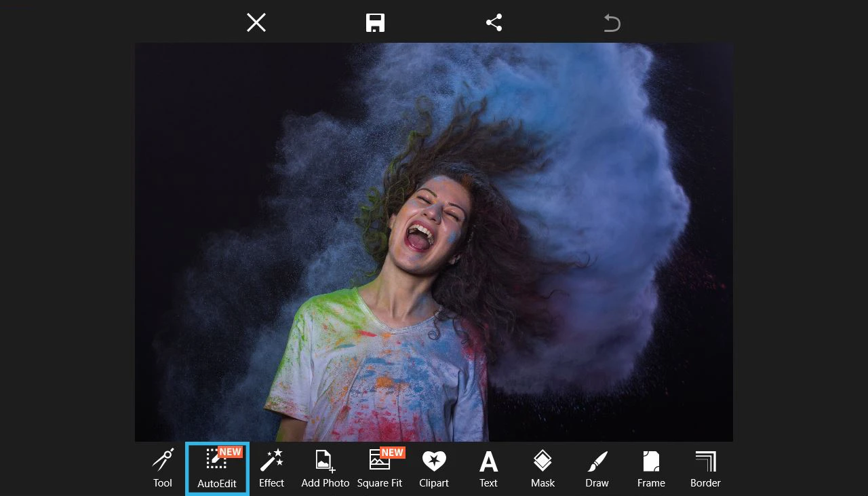Select the Border tool

[x=705, y=459]
